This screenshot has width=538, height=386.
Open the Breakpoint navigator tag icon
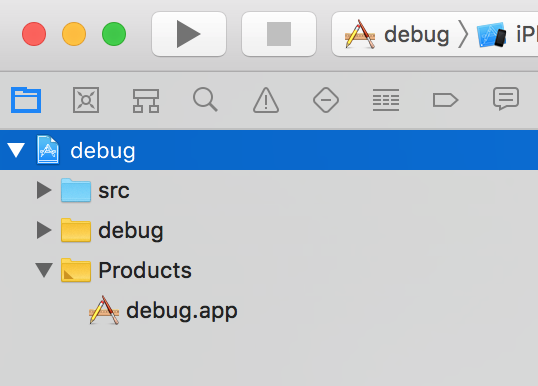point(445,100)
